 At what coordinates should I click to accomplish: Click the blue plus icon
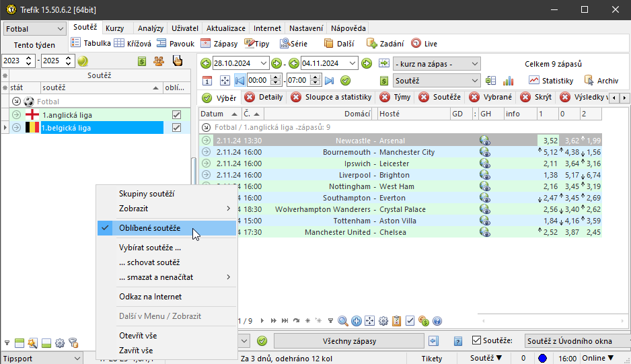coord(356,321)
